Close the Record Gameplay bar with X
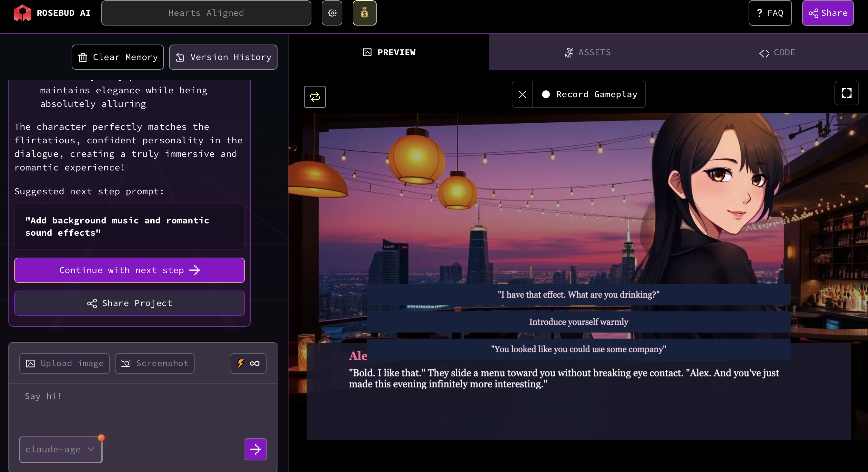 point(522,94)
